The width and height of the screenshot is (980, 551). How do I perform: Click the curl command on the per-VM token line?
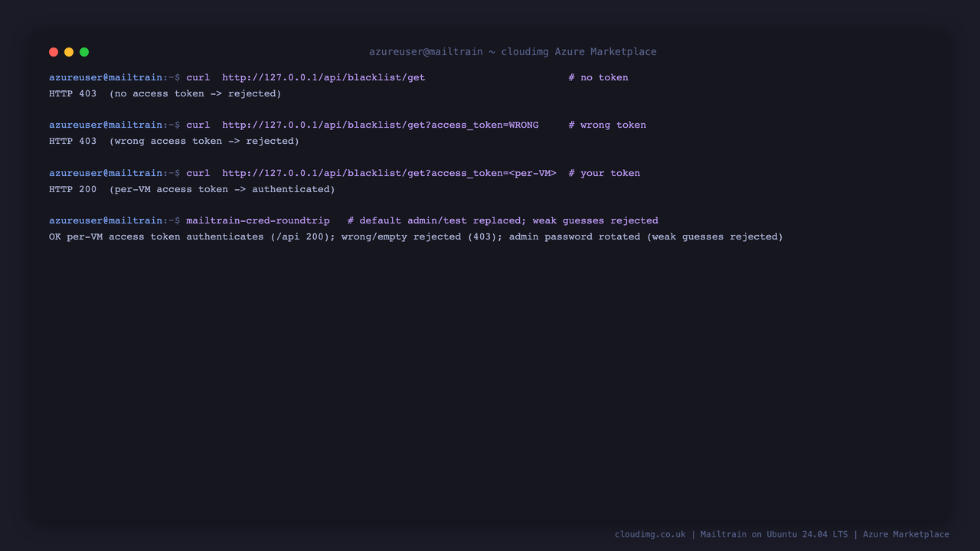point(198,173)
